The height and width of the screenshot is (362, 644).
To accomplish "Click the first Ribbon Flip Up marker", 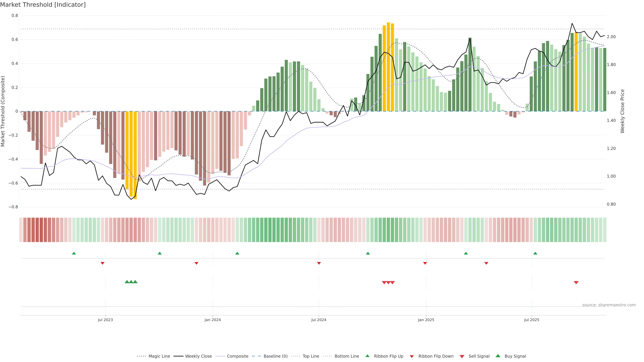I will (x=74, y=253).
